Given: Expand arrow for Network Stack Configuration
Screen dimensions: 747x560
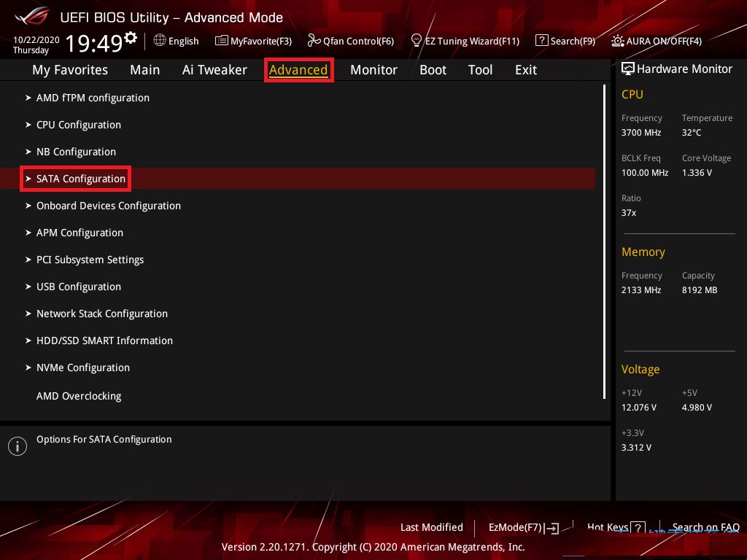Looking at the screenshot, I should click(x=28, y=314).
